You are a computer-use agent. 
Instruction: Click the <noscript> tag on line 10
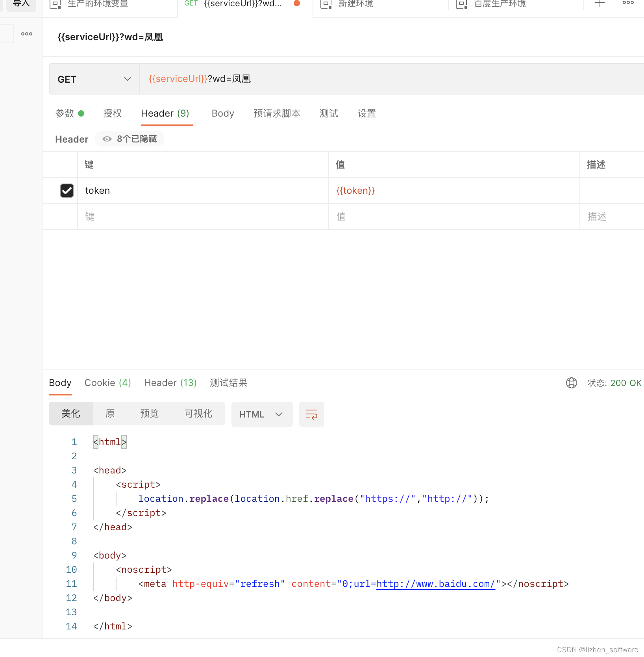[144, 570]
